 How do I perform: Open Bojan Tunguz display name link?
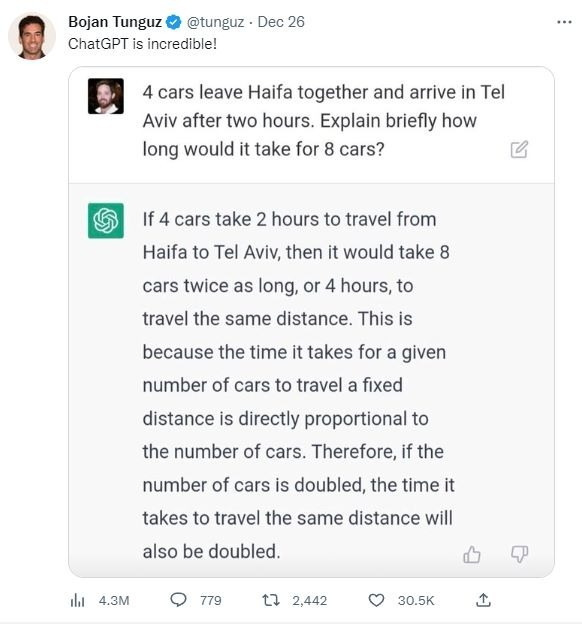[x=115, y=22]
